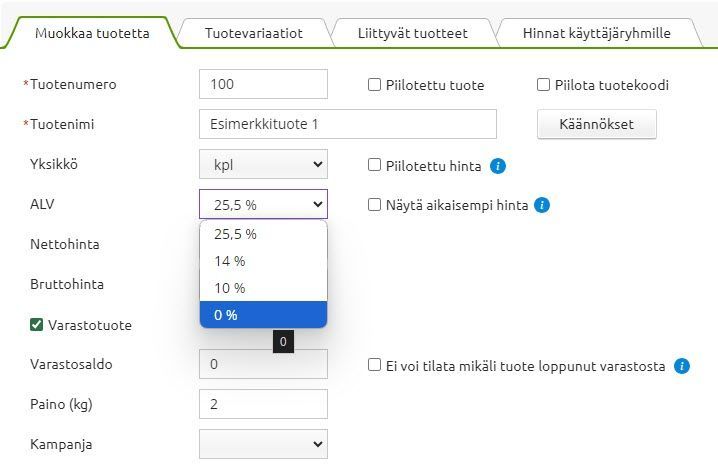
Task: Switch to the Tuotevariaatiot tab
Action: [253, 33]
